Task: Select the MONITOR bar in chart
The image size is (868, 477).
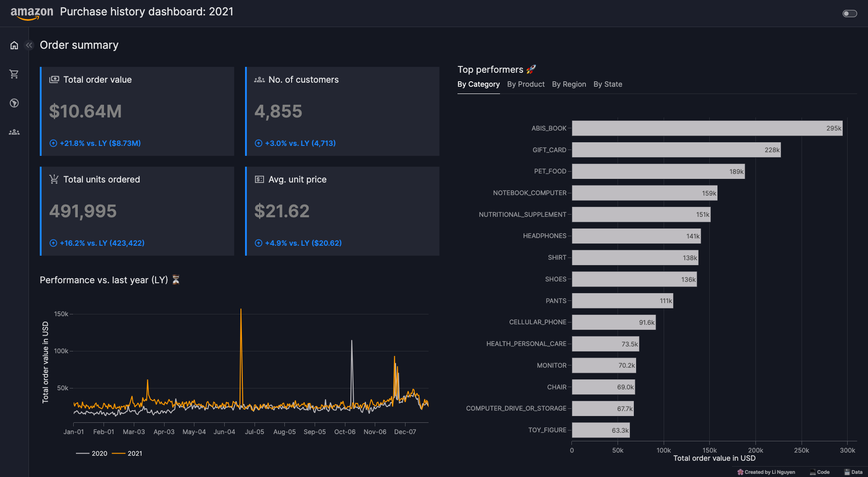Action: (604, 365)
